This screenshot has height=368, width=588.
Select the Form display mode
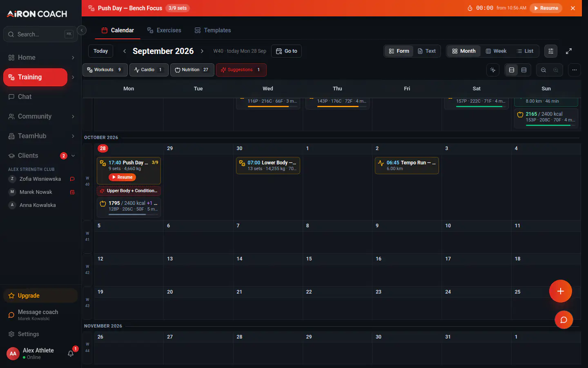tap(399, 51)
